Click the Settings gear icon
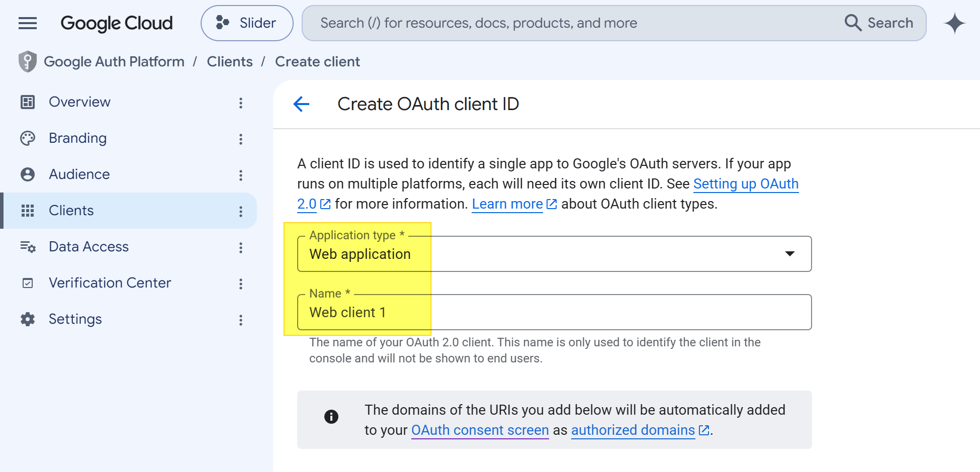 28,319
